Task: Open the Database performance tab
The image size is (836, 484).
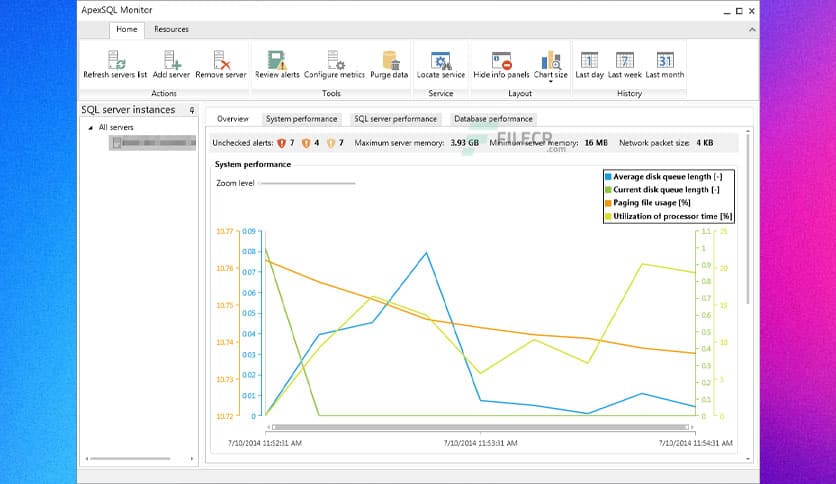Action: (x=493, y=119)
